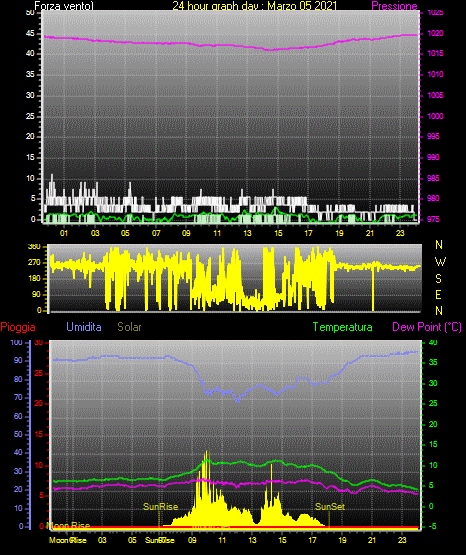
Task: Click rain value '10' on the red axis
Action: 39,465
